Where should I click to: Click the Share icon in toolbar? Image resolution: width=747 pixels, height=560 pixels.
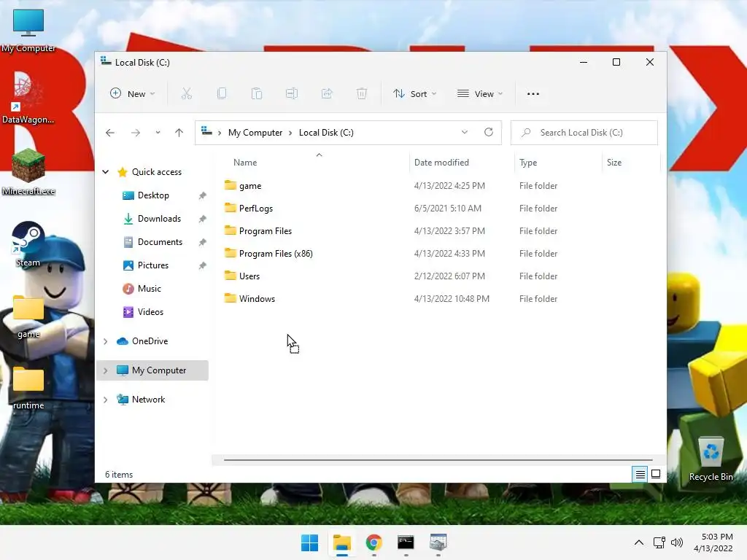click(327, 94)
